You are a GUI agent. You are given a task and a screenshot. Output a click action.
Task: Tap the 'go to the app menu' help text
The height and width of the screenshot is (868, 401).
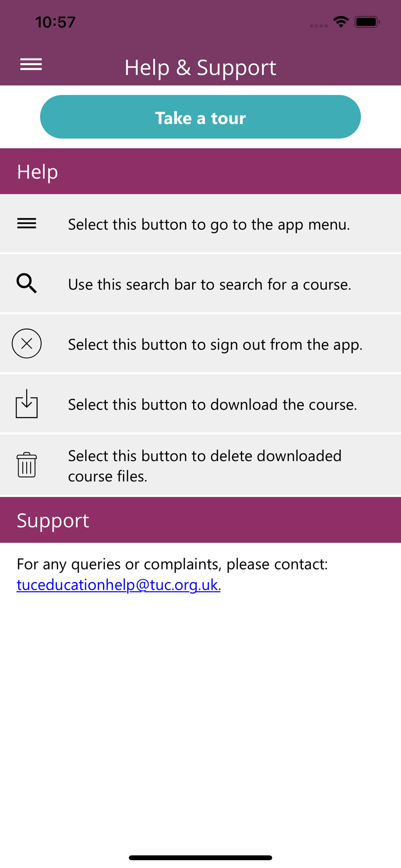[209, 224]
